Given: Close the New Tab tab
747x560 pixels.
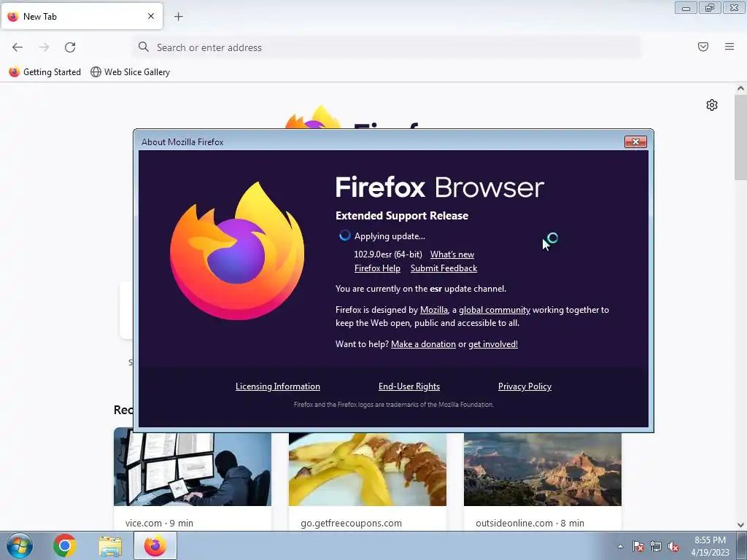Looking at the screenshot, I should click(151, 16).
